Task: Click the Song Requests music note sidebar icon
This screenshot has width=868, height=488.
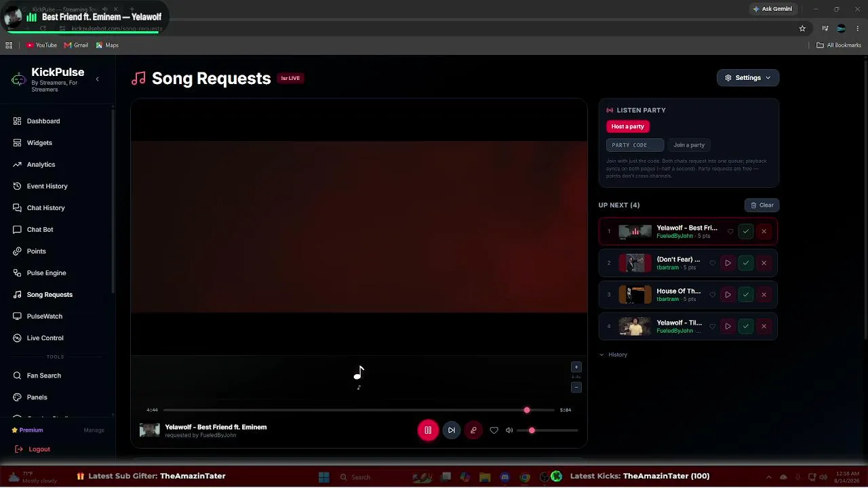Action: tap(18, 295)
